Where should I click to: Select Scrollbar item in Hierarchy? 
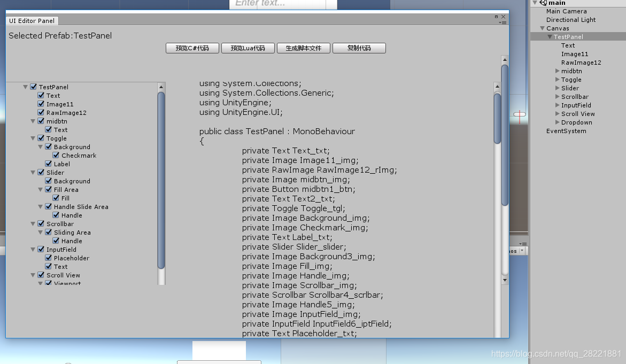575,97
